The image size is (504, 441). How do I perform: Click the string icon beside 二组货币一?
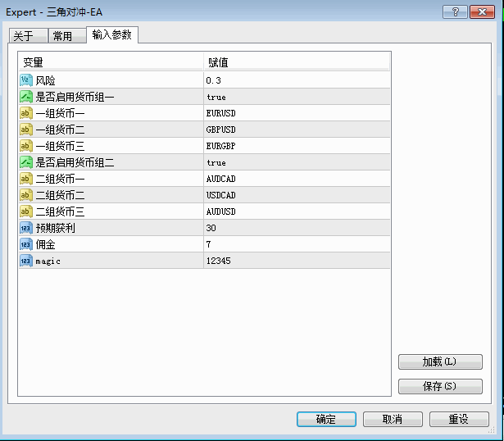25,179
